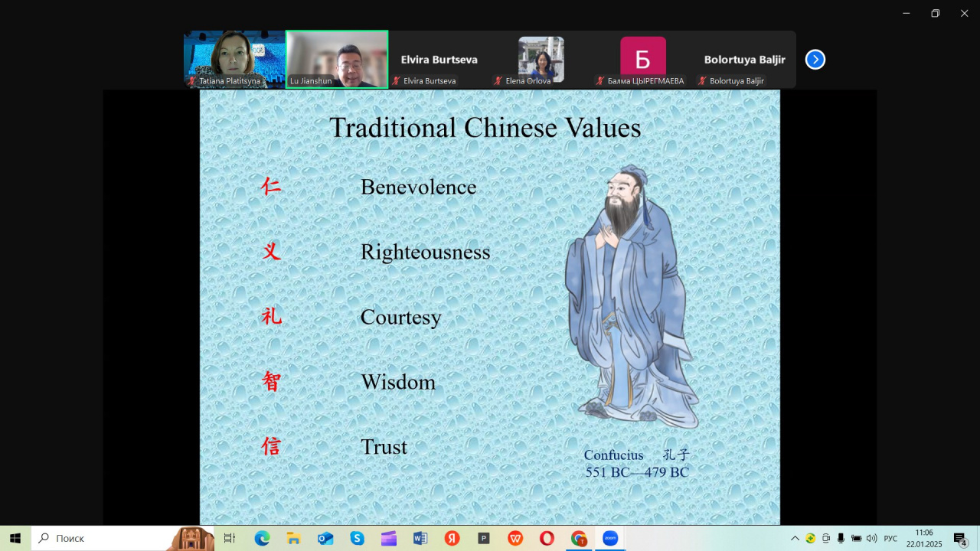
Task: Open Microsoft Word taskbar icon
Action: [x=420, y=538]
